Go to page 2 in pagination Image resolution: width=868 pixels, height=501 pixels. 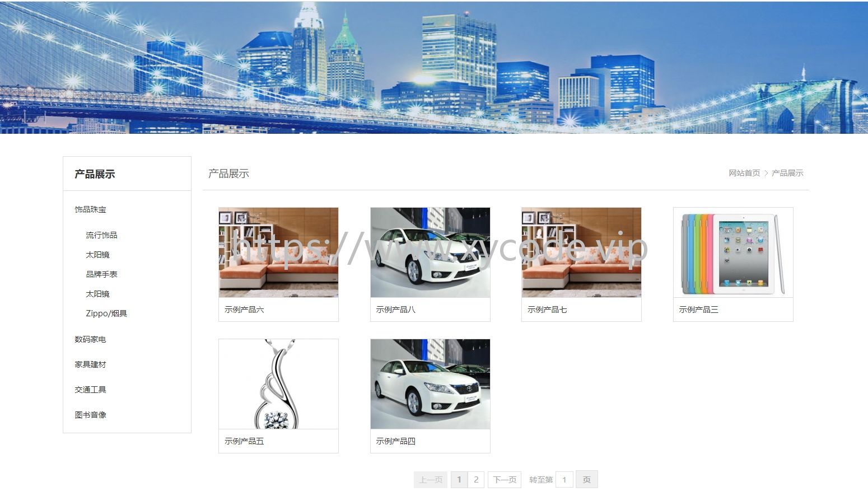coord(476,480)
